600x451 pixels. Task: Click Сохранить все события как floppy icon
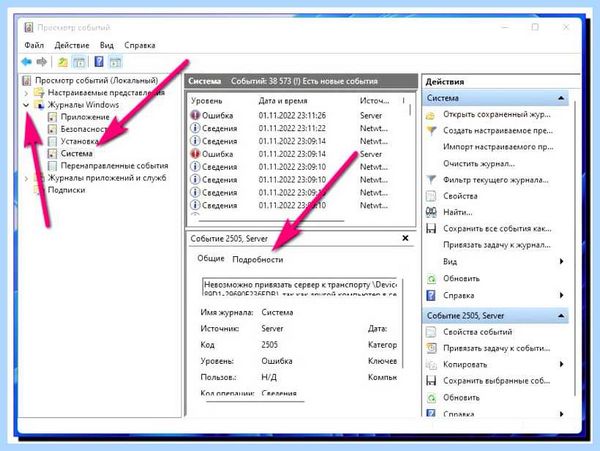(x=431, y=229)
